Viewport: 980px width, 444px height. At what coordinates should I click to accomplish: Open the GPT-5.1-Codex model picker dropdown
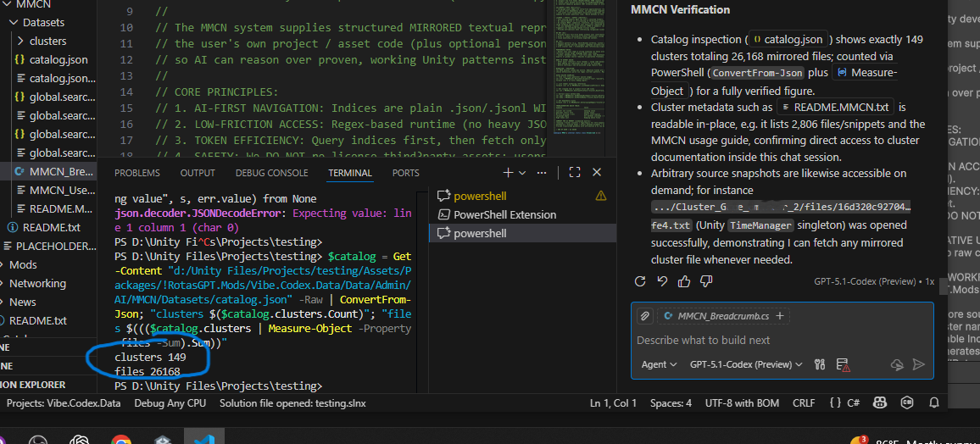point(746,364)
